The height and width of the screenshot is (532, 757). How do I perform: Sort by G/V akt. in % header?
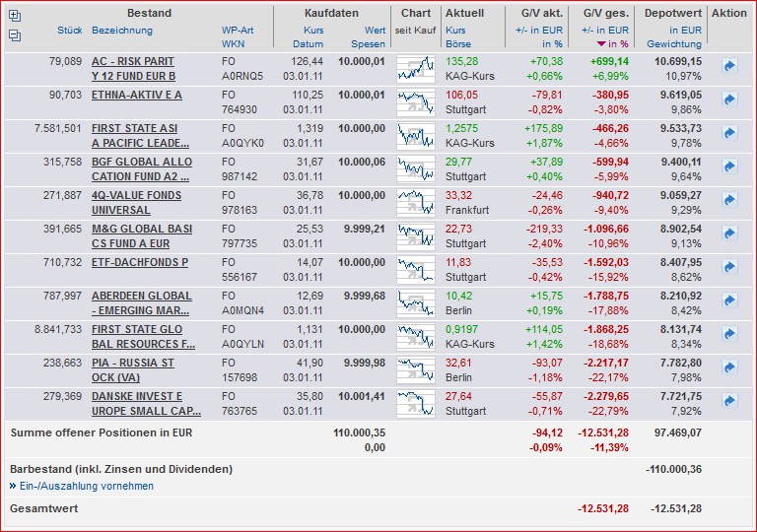[x=553, y=44]
